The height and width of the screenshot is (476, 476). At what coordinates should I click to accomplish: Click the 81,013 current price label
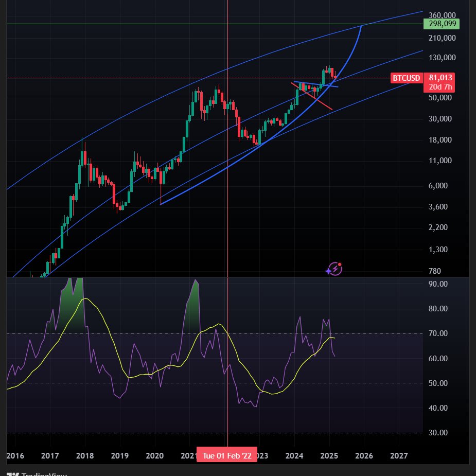point(440,78)
